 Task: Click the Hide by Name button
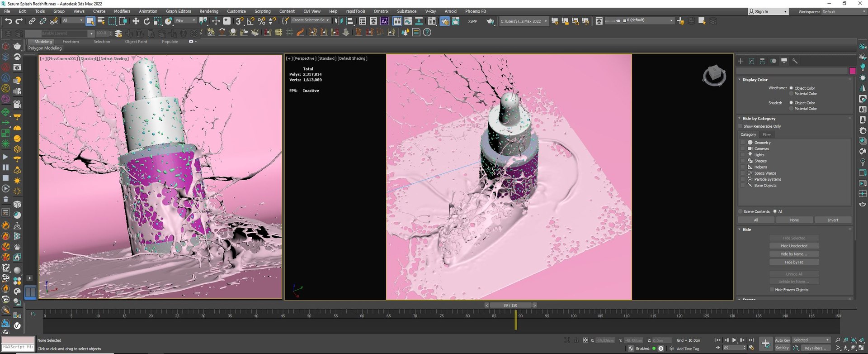point(794,254)
